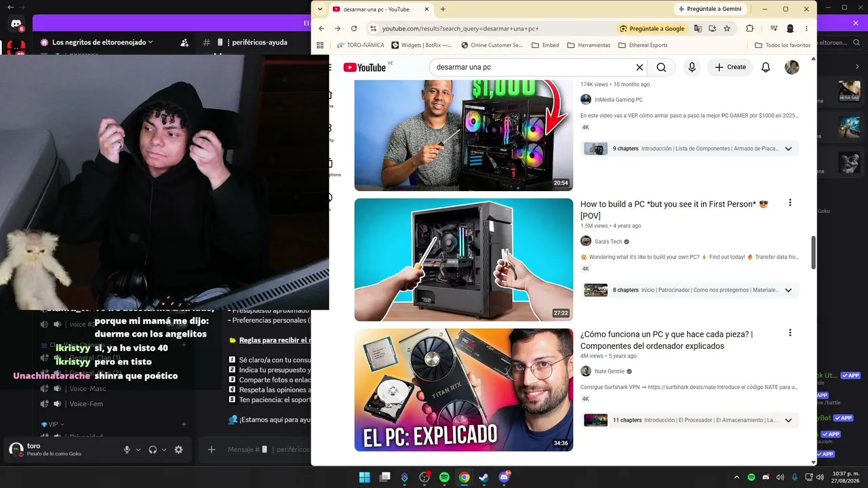
Task: Click the YouTube Create button
Action: tap(730, 67)
